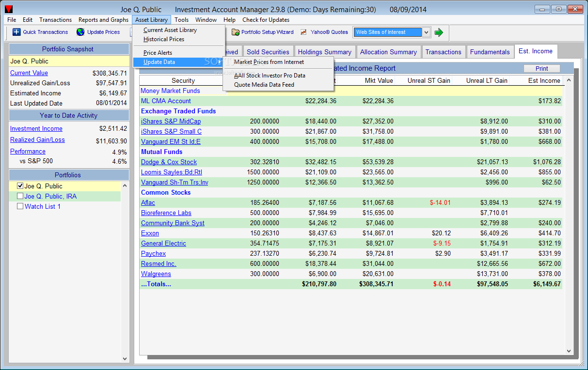Select Market Prices from Internet

269,62
